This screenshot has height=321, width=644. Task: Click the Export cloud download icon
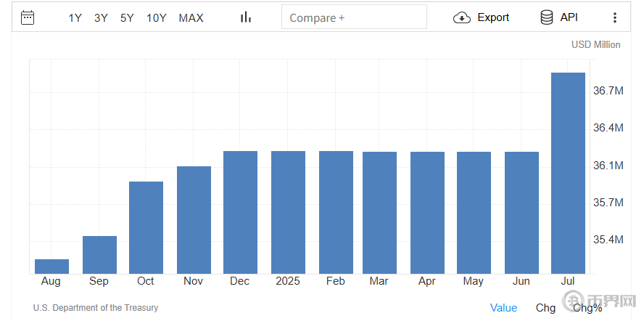(x=461, y=17)
